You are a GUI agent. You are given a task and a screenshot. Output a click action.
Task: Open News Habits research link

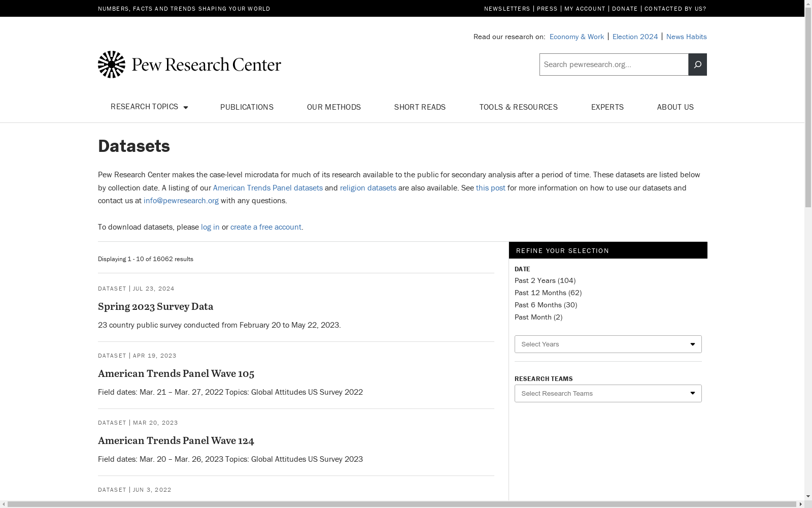pyautogui.click(x=686, y=37)
